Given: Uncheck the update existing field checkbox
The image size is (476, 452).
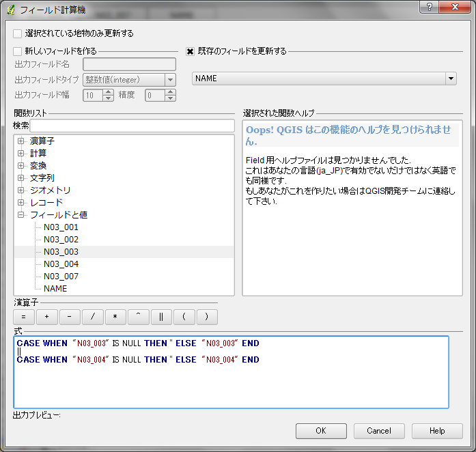Looking at the screenshot, I should coord(191,51).
